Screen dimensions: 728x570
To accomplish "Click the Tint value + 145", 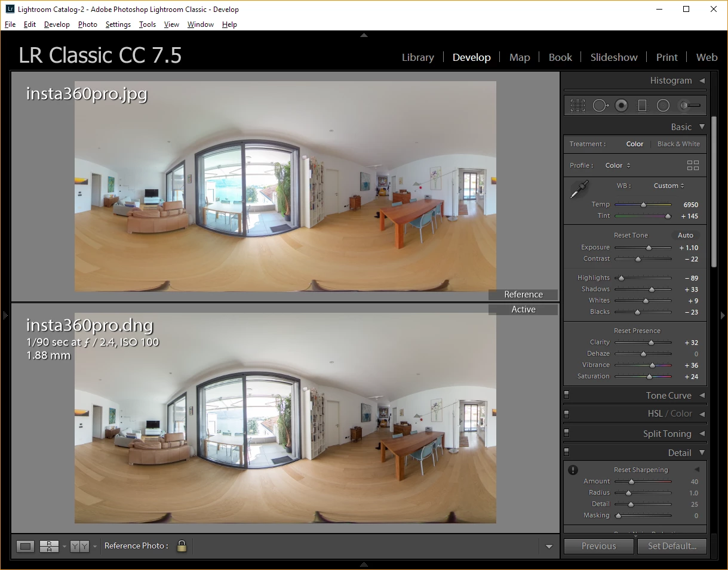I will [x=690, y=216].
